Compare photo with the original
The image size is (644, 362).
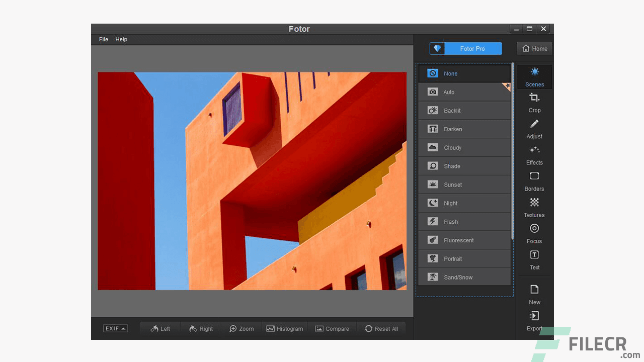[x=333, y=328]
